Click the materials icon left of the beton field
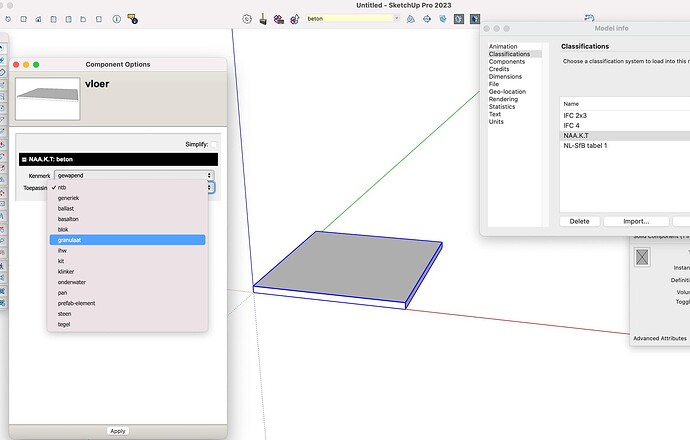 295,19
